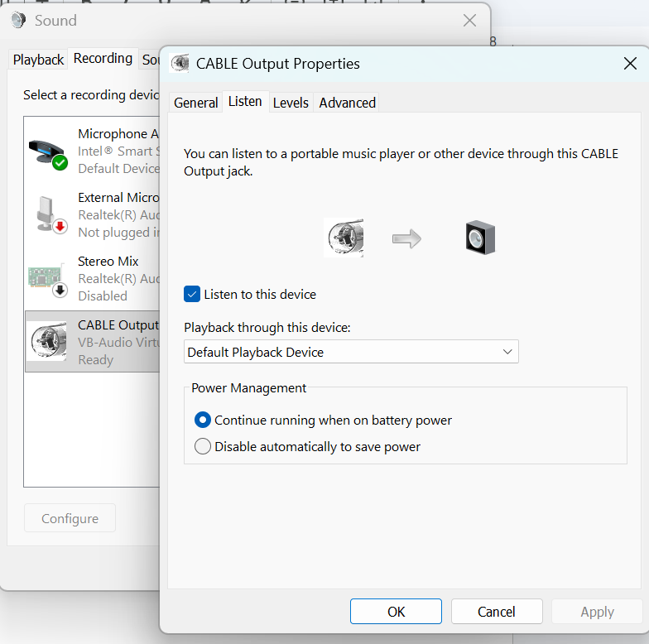This screenshot has width=649, height=644.
Task: Confirm with the OK button
Action: click(x=396, y=611)
